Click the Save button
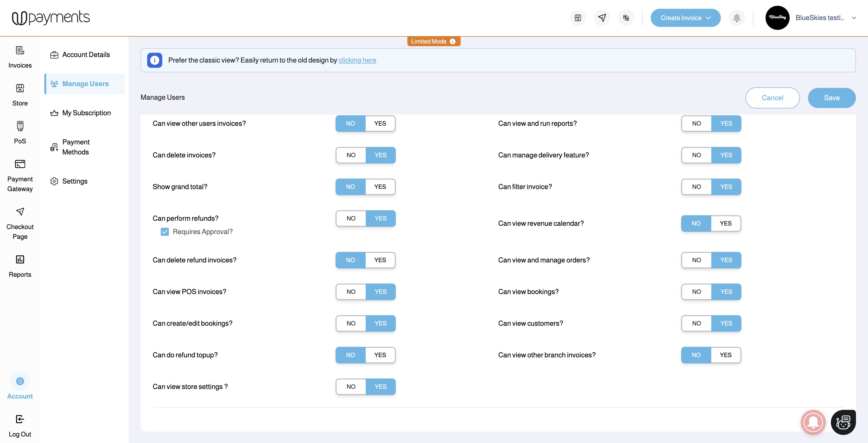 pyautogui.click(x=831, y=98)
